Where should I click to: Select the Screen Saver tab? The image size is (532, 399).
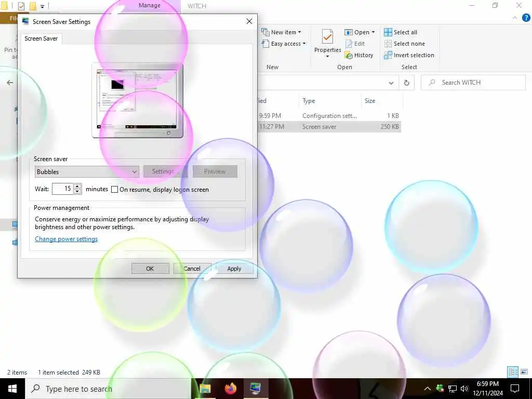[41, 38]
